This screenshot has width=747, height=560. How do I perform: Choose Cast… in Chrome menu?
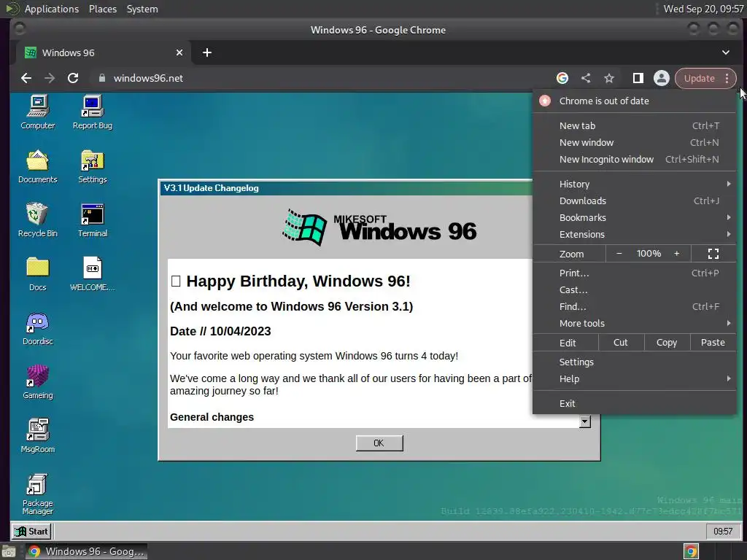[x=635, y=289]
